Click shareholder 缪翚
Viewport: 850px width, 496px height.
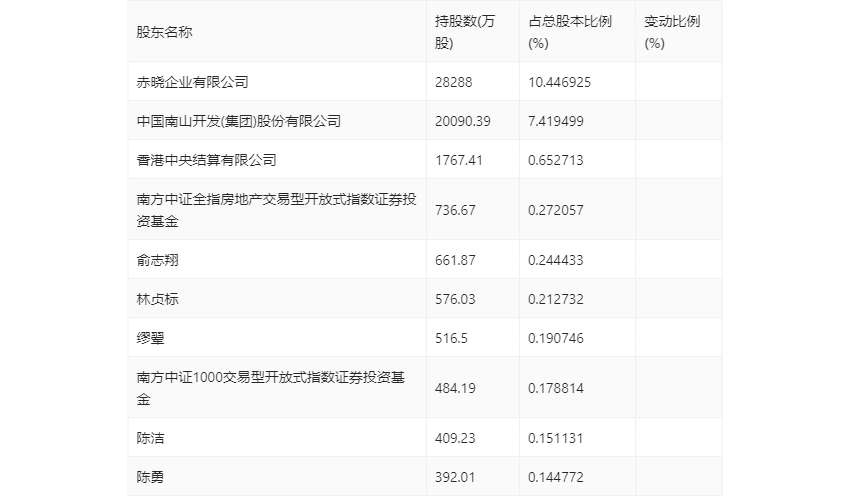click(x=150, y=338)
